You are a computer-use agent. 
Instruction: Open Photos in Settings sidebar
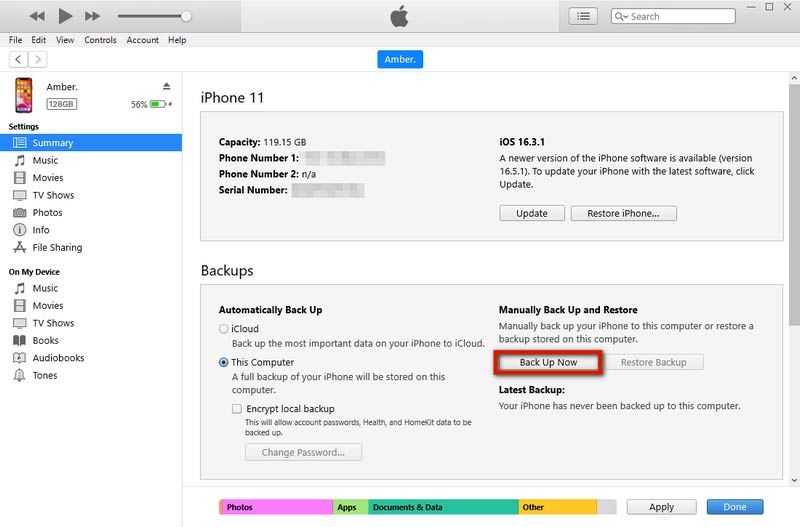point(47,213)
